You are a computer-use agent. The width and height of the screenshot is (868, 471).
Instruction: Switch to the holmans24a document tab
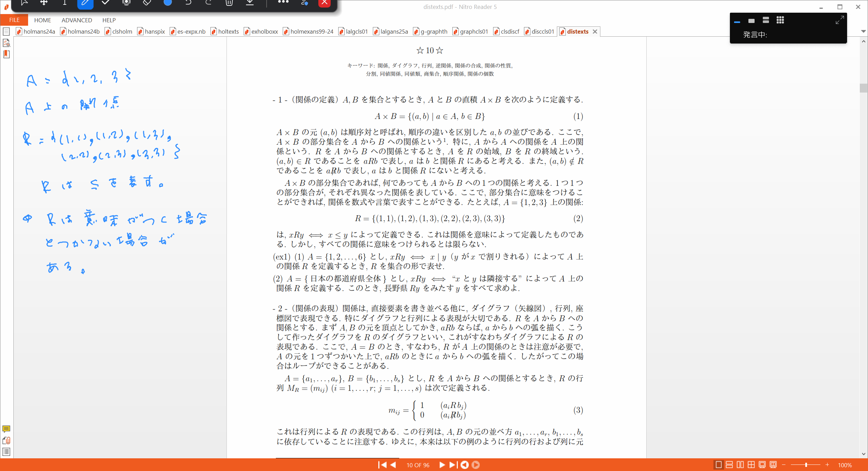coord(36,32)
